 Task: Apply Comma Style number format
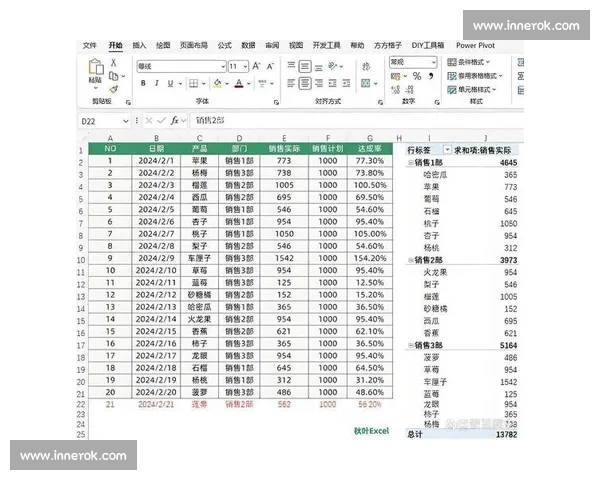[x=431, y=76]
